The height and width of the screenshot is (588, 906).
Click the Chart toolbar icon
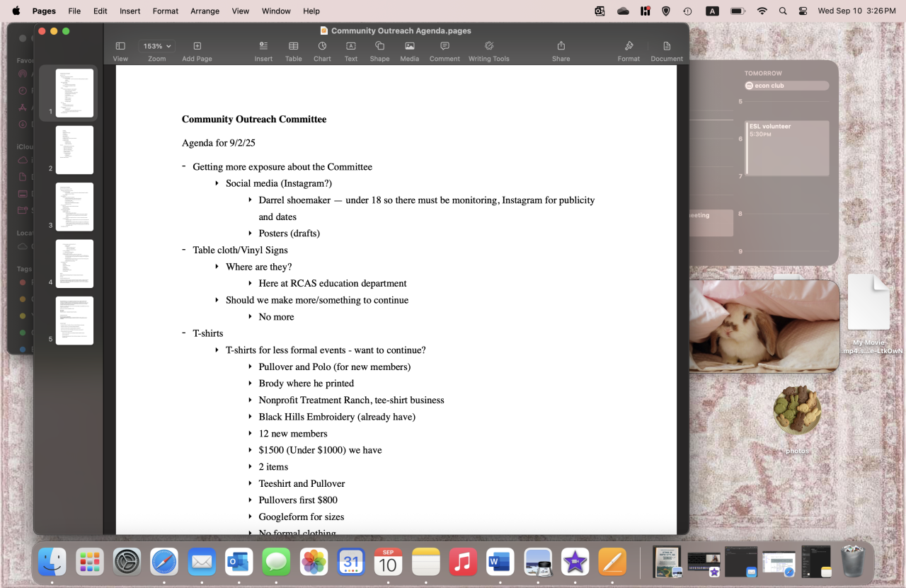point(322,46)
